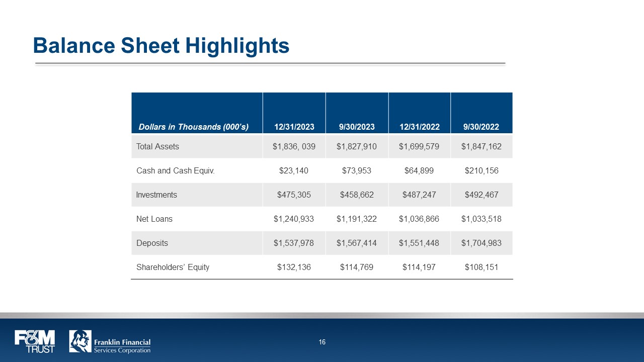
Task: Click the Franklin Financial lion emblem icon
Action: (80, 341)
